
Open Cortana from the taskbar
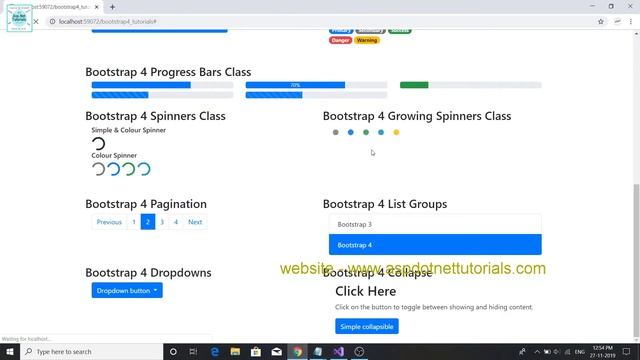coord(173,351)
